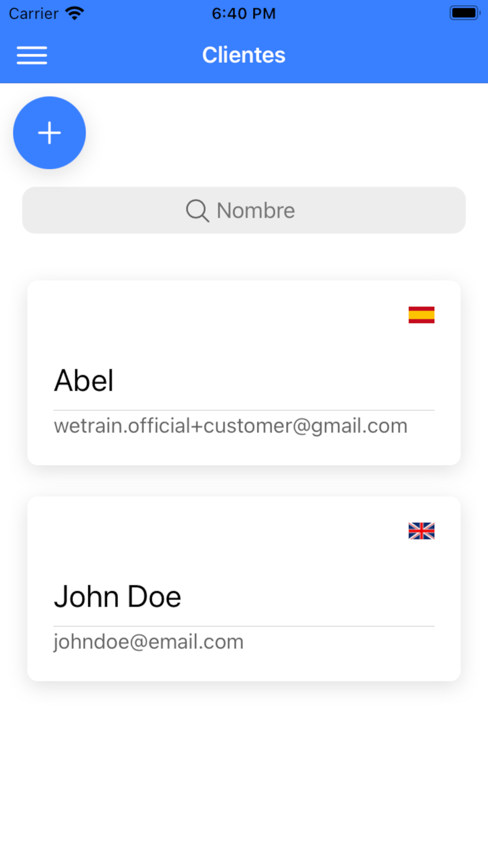
Task: Tap the Clientes title in header
Action: pyautogui.click(x=244, y=55)
